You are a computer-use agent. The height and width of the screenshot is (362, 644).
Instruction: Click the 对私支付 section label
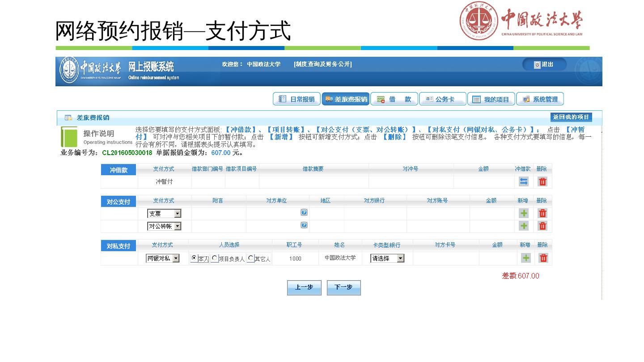coord(119,246)
